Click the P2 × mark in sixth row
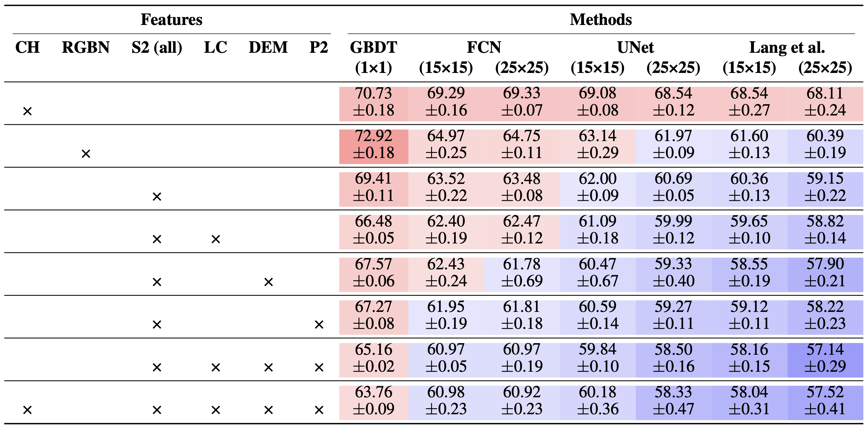Screen dimensions: 868x428 pos(319,325)
